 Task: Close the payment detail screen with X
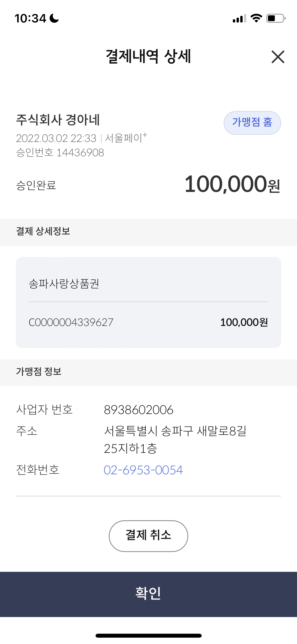pos(278,57)
